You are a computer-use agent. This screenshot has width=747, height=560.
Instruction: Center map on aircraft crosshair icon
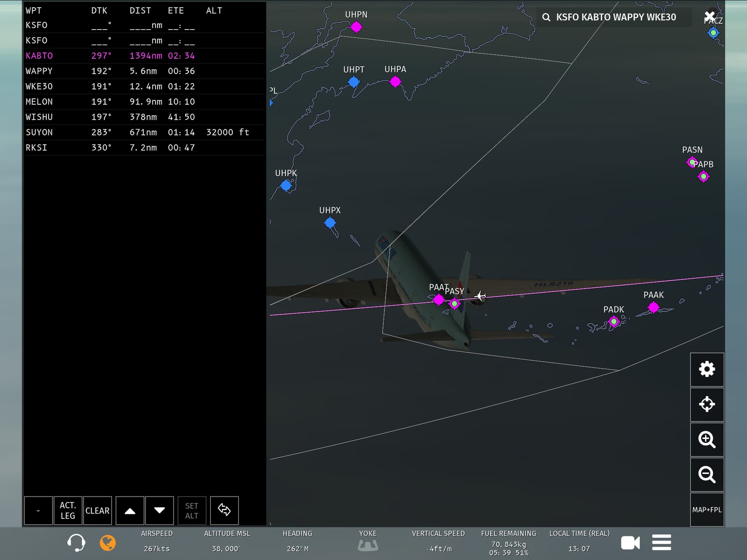(707, 404)
